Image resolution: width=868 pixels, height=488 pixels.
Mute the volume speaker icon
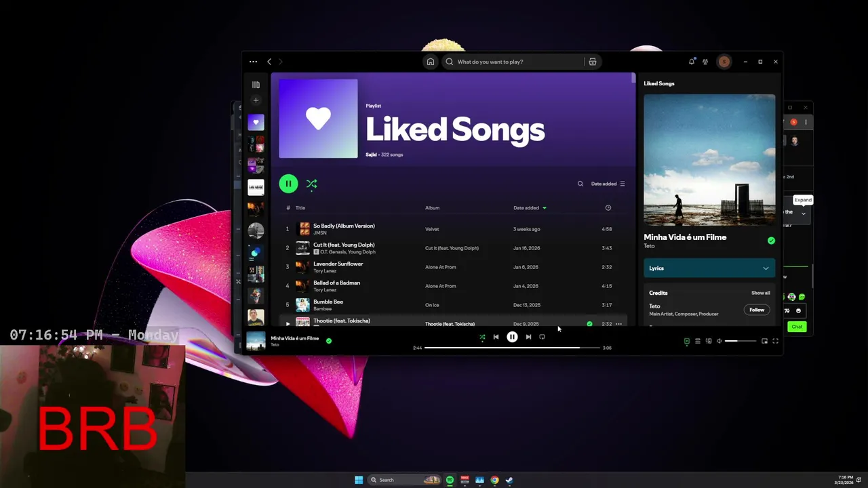(719, 341)
